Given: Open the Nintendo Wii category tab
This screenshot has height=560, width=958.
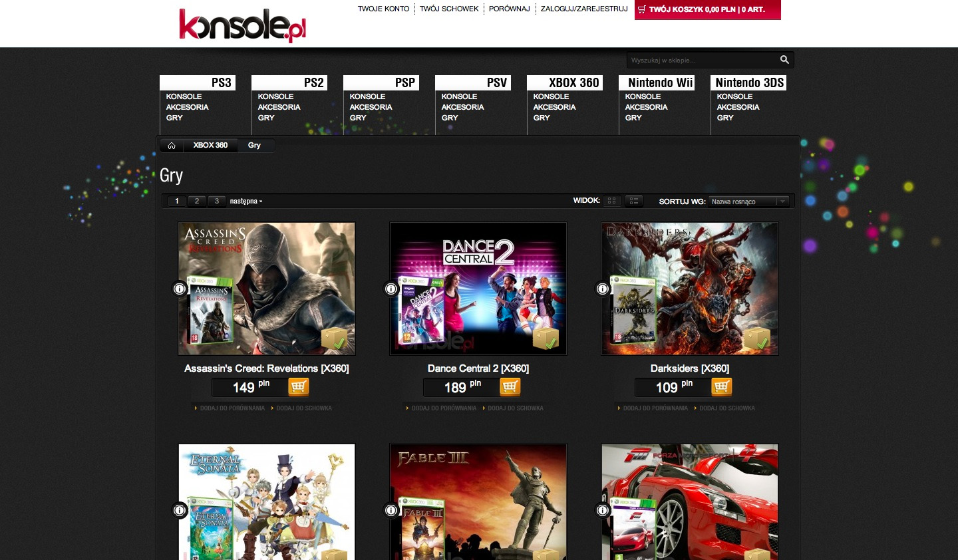Looking at the screenshot, I should point(657,82).
